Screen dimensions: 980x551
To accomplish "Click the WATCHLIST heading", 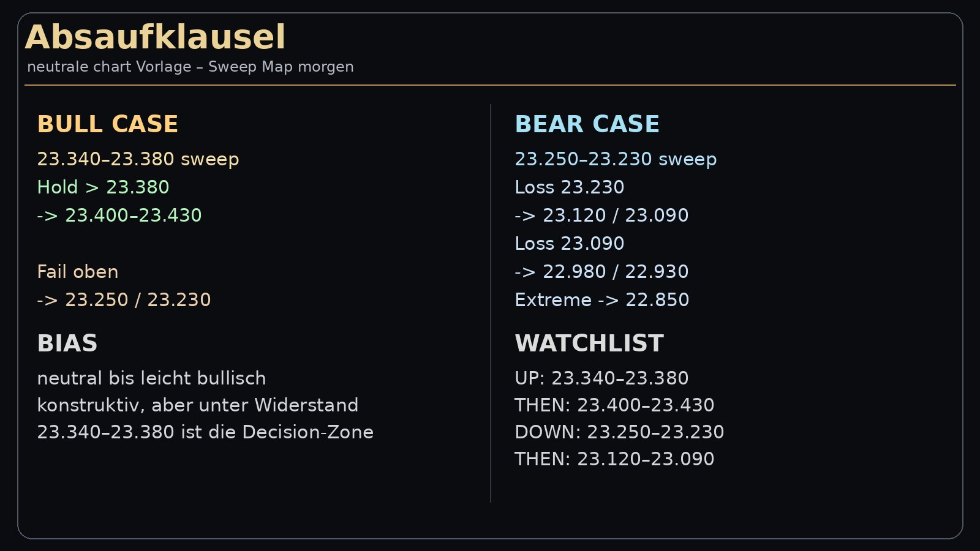I will pyautogui.click(x=589, y=343).
